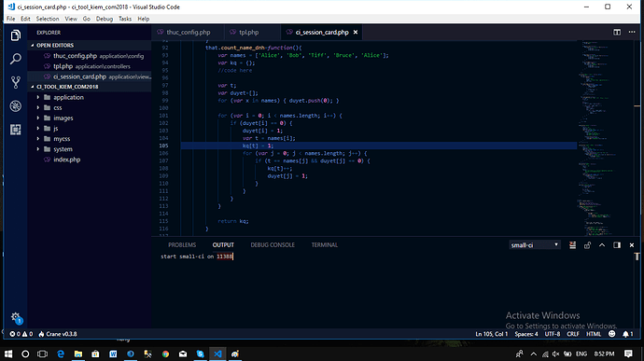Switch to the TERMINAL panel tab
Screen dimensions: 644x361
(325, 244)
